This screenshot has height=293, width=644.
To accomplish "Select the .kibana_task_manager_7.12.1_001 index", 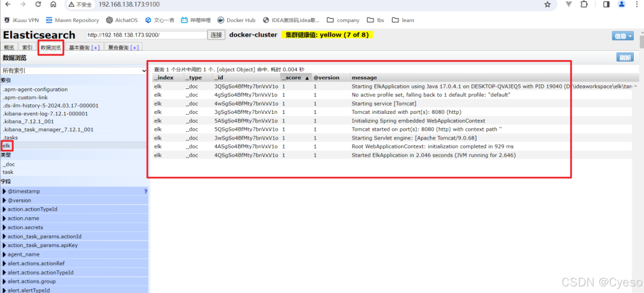I will (48, 129).
